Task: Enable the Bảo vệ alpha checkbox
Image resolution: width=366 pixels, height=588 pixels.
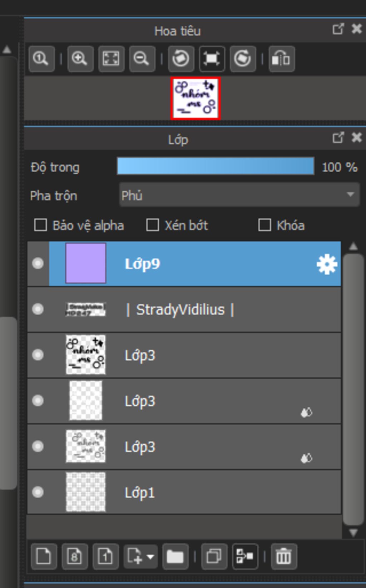Action: (40, 226)
